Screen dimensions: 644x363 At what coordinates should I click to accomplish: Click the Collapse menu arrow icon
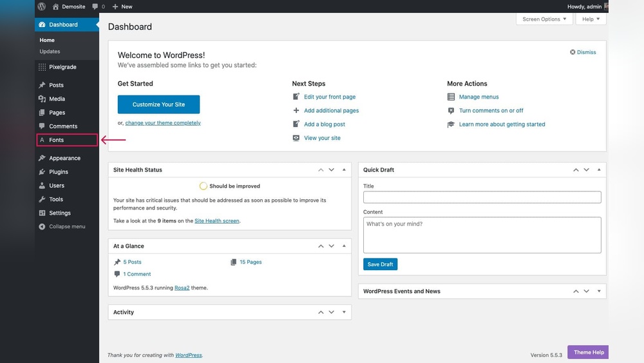[x=42, y=226]
